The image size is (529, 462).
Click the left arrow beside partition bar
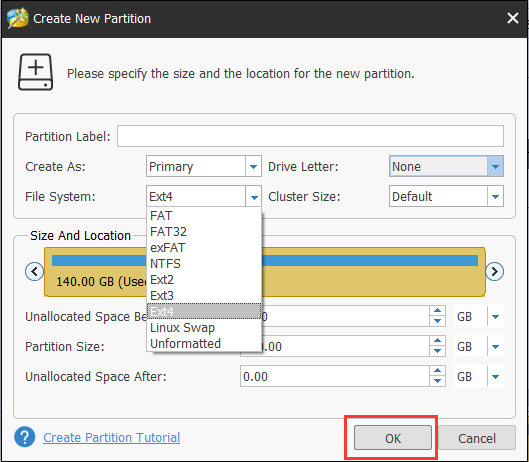coord(34,271)
